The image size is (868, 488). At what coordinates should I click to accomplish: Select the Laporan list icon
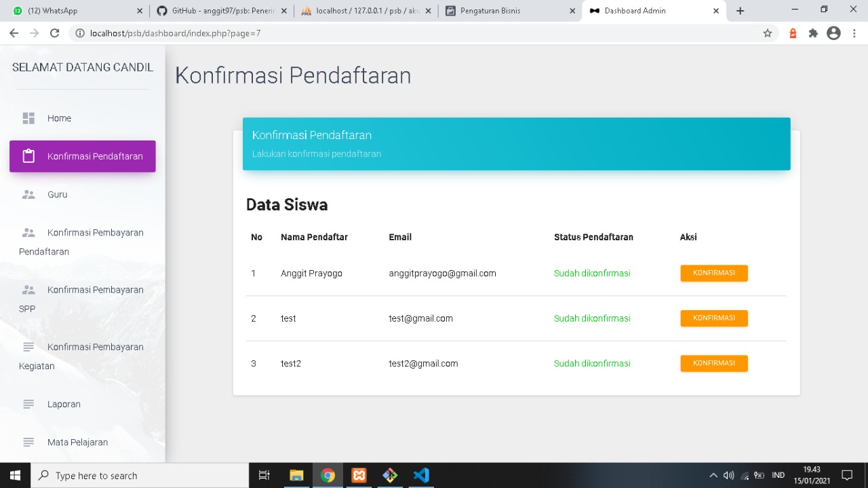[x=28, y=404]
